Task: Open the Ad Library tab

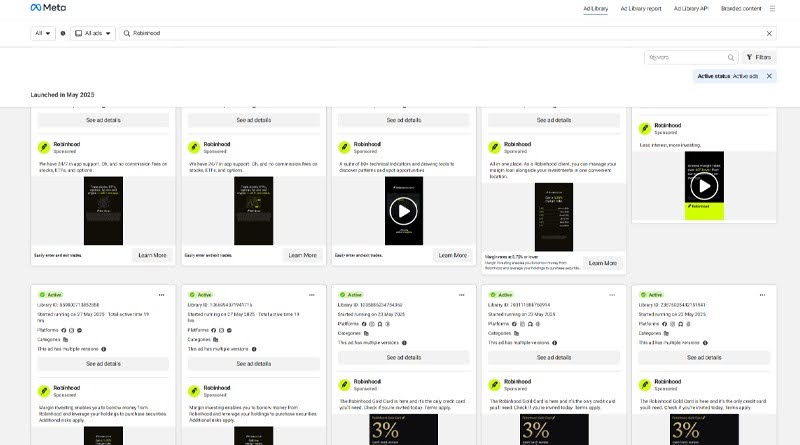Action: [x=595, y=9]
